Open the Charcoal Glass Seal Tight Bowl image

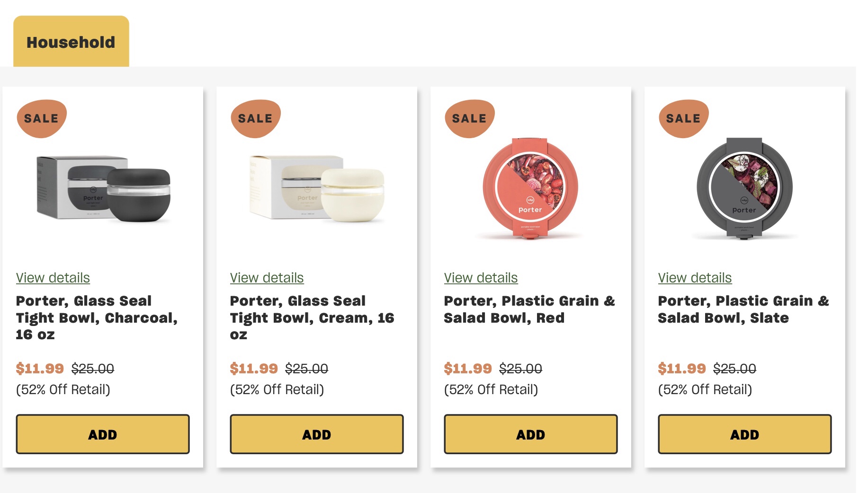coord(103,188)
